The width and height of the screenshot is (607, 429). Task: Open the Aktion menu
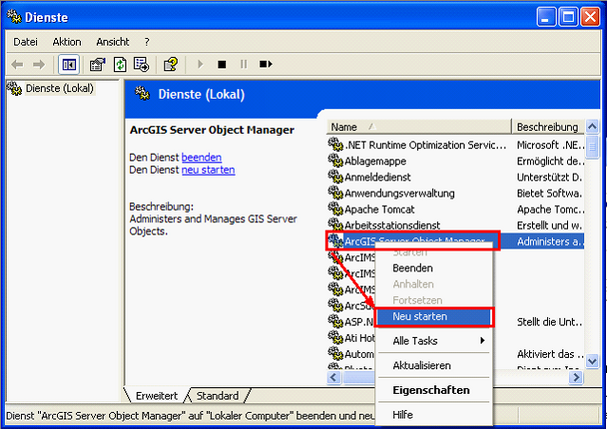tap(67, 42)
